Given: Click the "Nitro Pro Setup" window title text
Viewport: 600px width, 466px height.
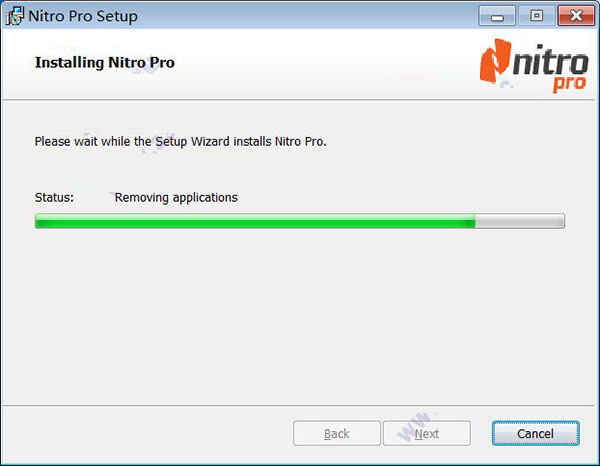Looking at the screenshot, I should [x=83, y=16].
